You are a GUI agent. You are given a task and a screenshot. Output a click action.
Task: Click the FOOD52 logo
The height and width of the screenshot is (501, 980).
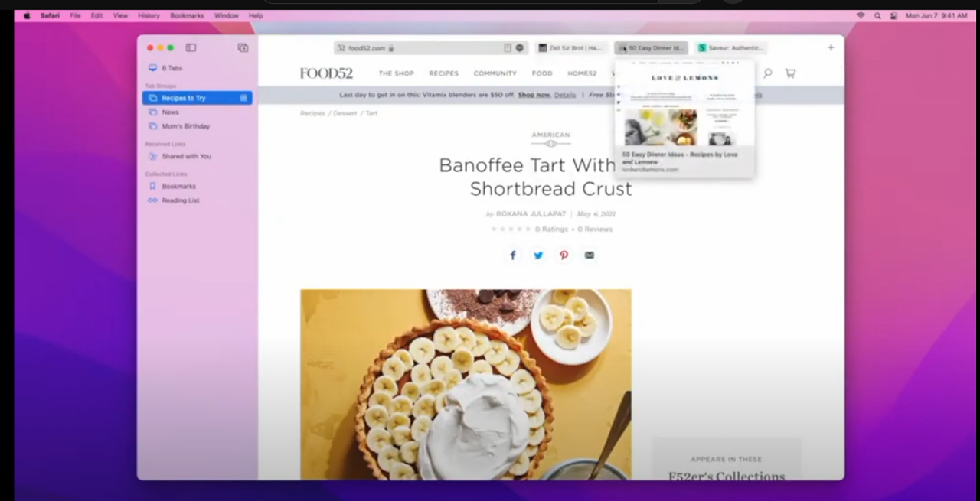point(326,73)
